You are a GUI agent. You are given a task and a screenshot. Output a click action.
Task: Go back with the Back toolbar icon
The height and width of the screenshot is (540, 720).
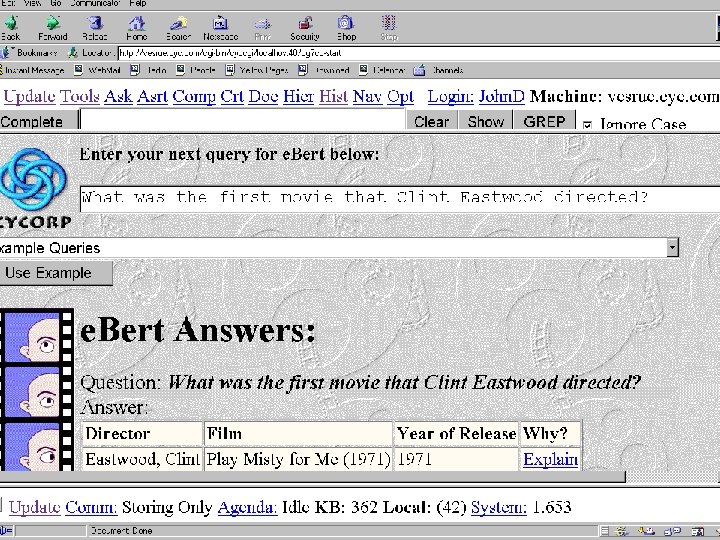11,23
